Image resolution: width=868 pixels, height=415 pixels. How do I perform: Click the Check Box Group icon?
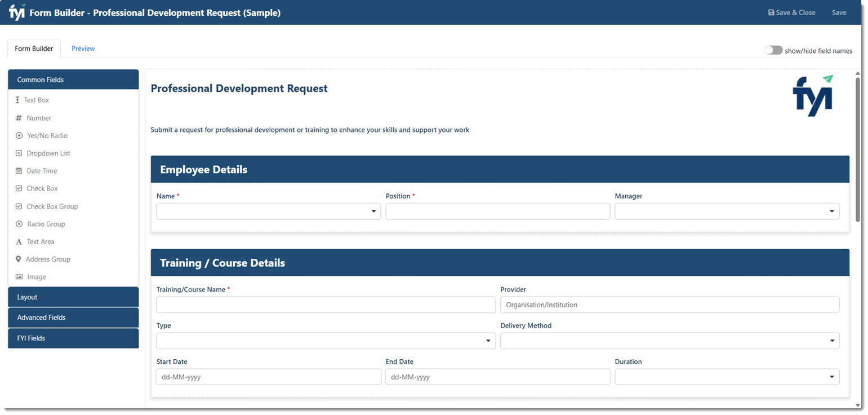point(19,206)
